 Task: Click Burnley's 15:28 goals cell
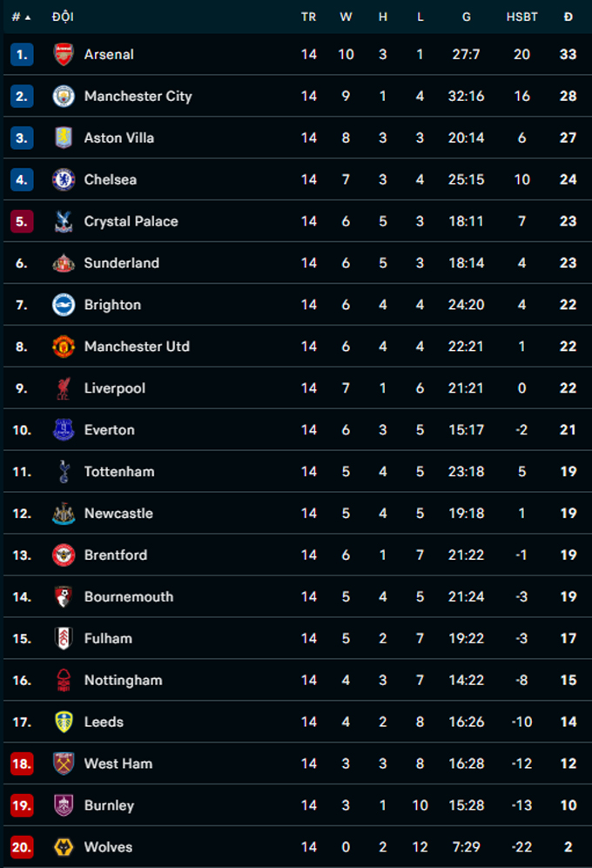click(467, 805)
